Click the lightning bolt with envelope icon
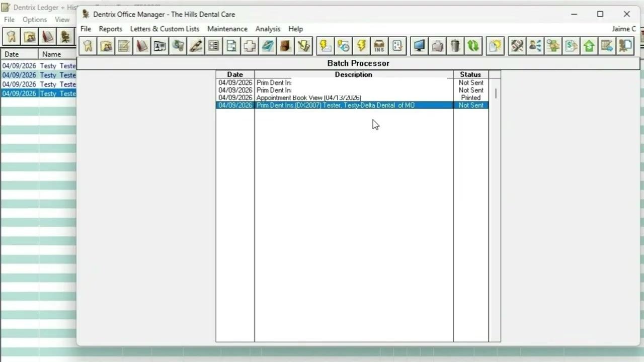 click(325, 46)
